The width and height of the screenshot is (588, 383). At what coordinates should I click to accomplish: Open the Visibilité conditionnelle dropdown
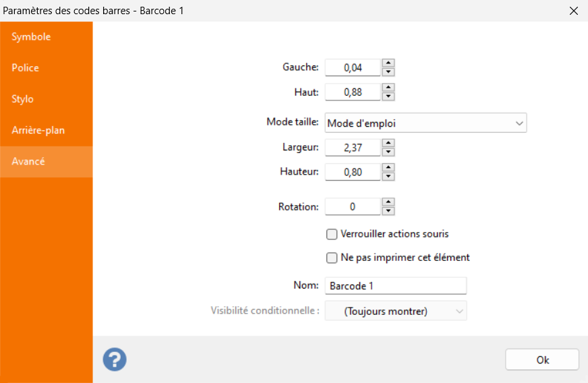(x=396, y=311)
